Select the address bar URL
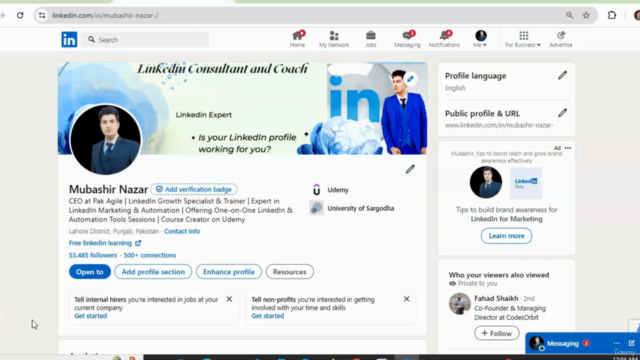Viewport: 640px width, 360px height. [x=105, y=16]
